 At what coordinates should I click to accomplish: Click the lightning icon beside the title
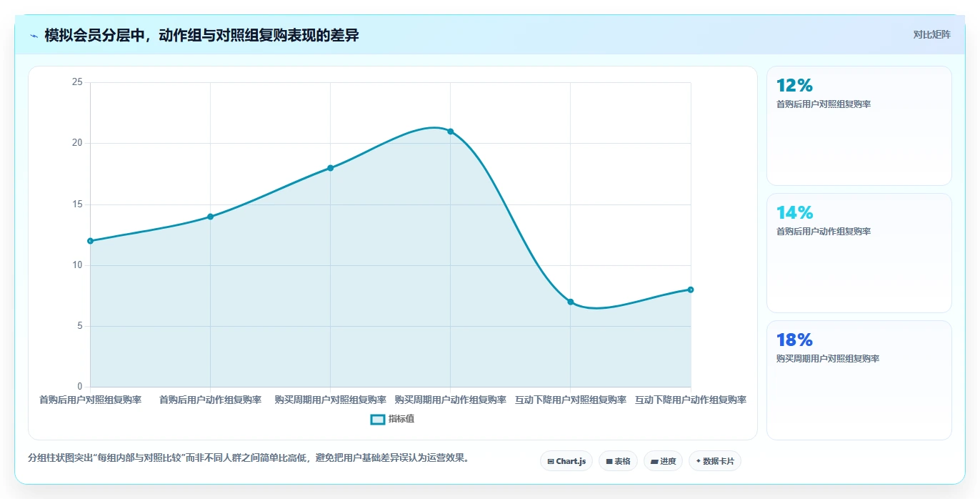pyautogui.click(x=34, y=36)
